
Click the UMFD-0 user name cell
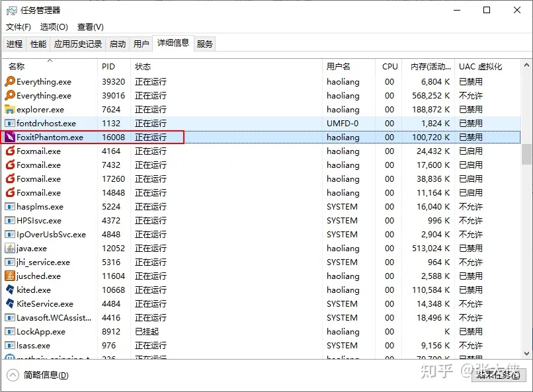(x=343, y=124)
